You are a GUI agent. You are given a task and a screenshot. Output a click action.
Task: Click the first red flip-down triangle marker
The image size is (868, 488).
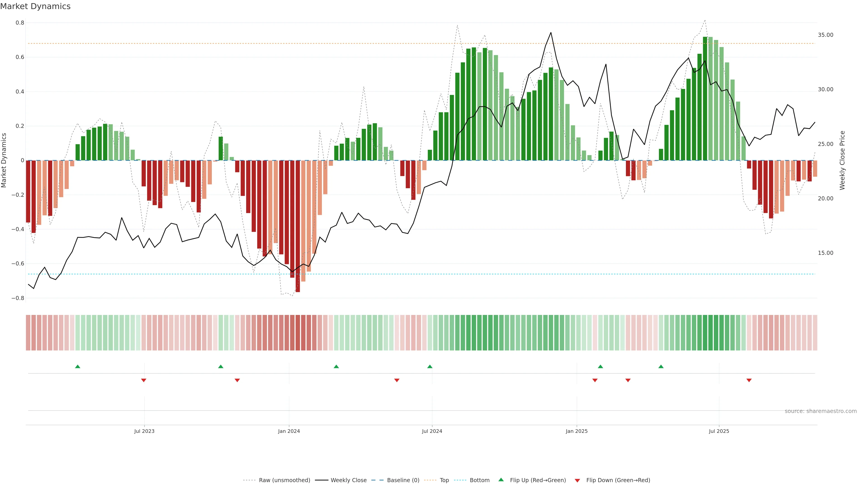click(x=144, y=380)
